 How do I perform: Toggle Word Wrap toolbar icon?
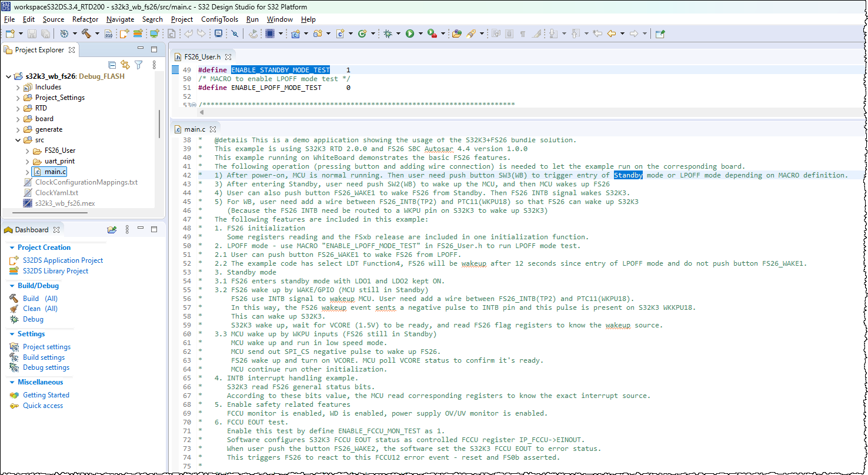tap(496, 34)
